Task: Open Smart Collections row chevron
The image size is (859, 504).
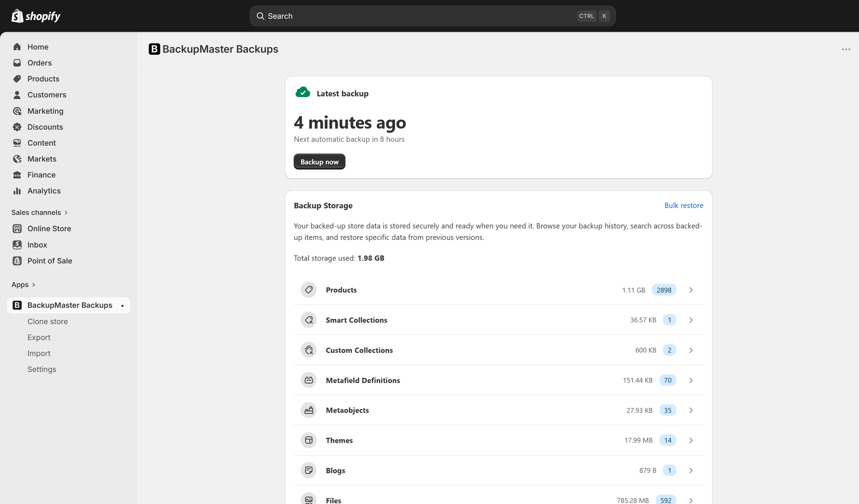Action: pos(691,320)
